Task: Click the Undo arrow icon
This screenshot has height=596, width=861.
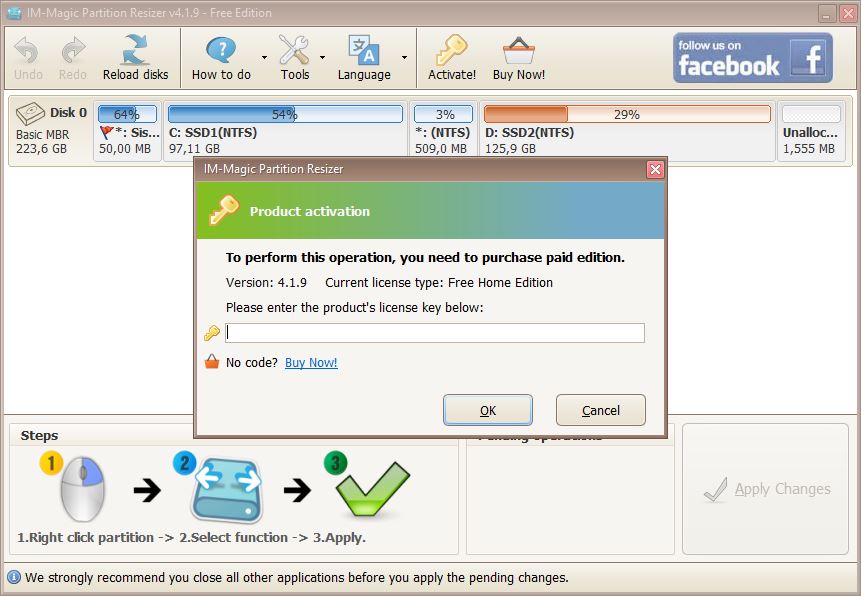Action: (x=26, y=51)
